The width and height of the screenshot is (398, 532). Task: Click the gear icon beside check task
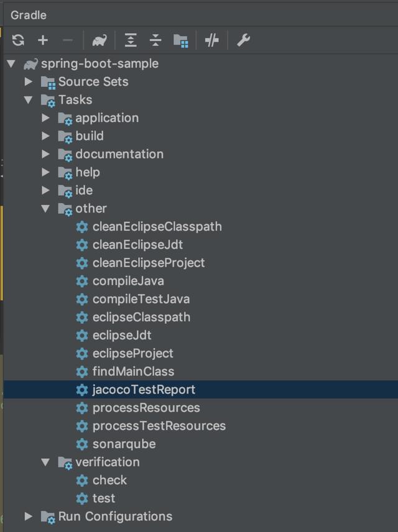(81, 480)
